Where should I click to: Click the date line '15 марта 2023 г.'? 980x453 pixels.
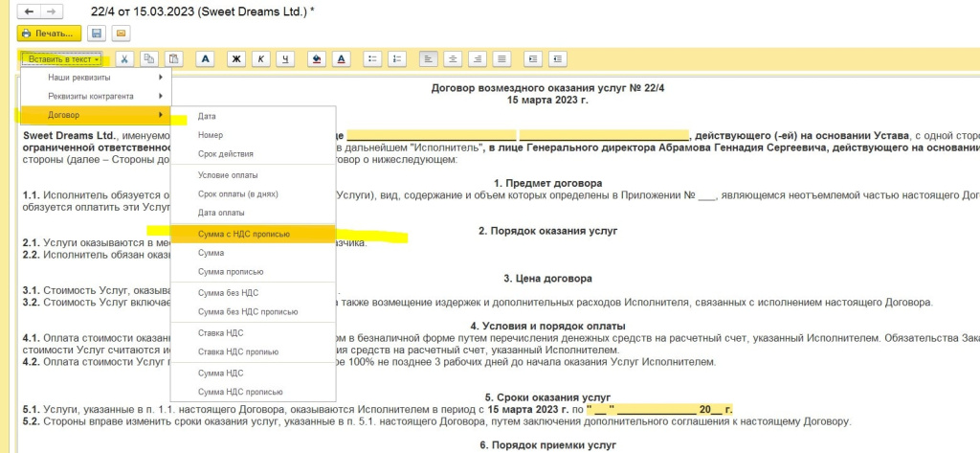coord(547,100)
